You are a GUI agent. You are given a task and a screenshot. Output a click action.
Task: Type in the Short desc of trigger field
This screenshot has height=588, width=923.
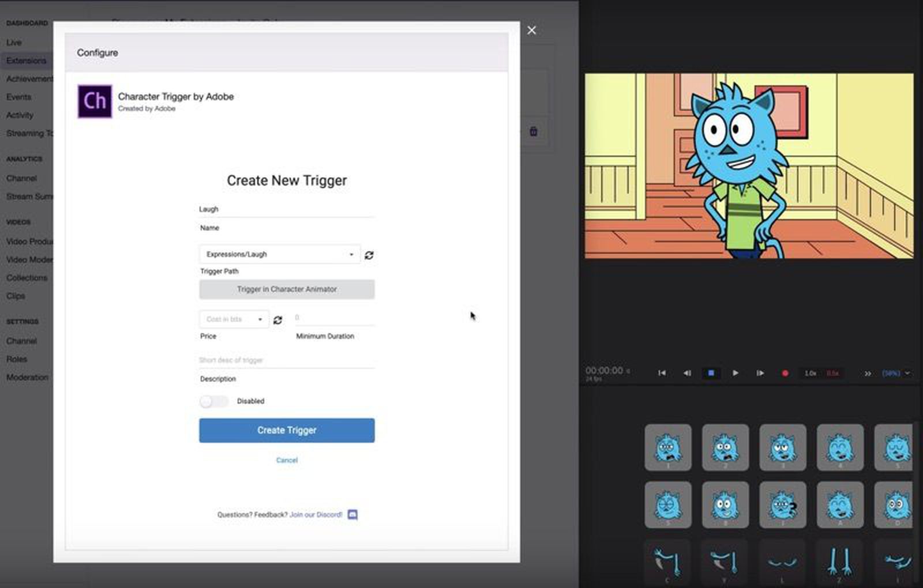click(x=287, y=360)
